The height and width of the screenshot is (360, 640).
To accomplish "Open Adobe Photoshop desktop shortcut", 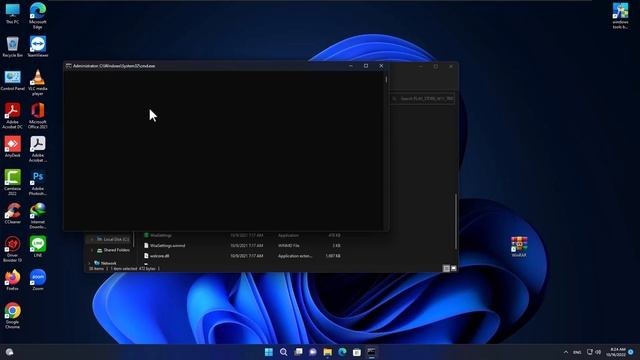I will (38, 182).
